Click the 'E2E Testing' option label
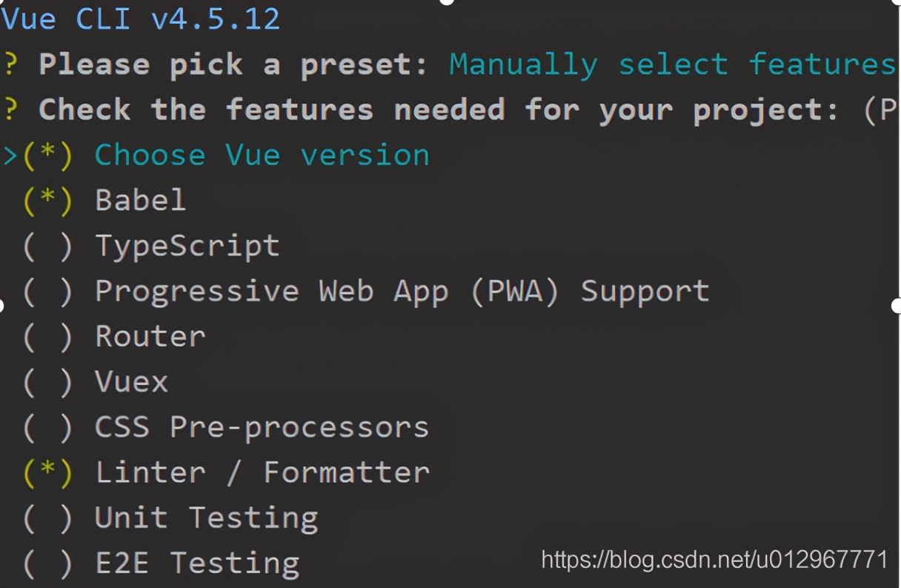Viewport: 901px width, 588px height. tap(197, 564)
